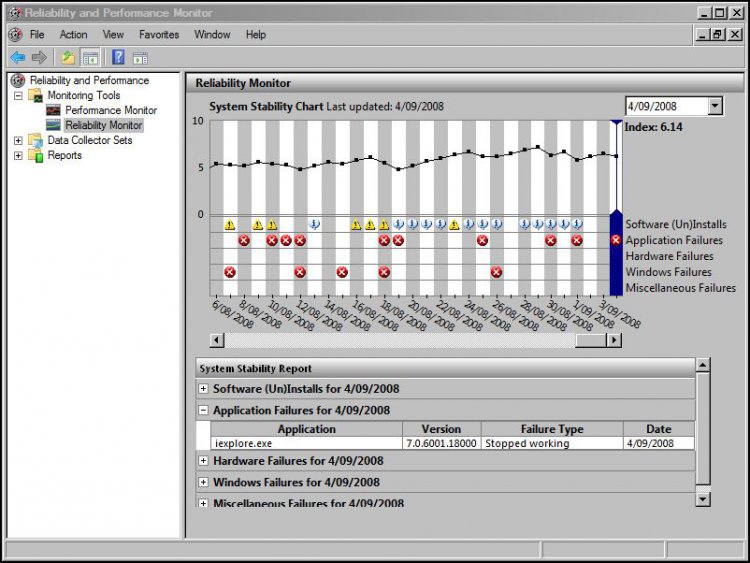Collapse Application Failures for 4/09/2008

pos(203,410)
